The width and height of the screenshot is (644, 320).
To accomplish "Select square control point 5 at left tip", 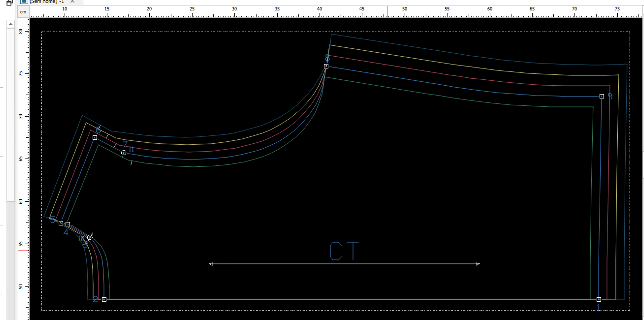I will [61, 223].
